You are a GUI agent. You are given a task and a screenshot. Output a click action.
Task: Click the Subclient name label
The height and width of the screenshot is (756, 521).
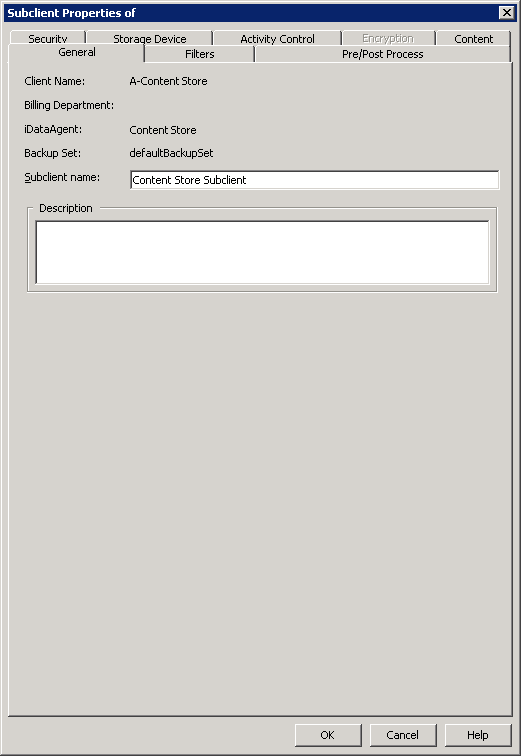point(62,177)
